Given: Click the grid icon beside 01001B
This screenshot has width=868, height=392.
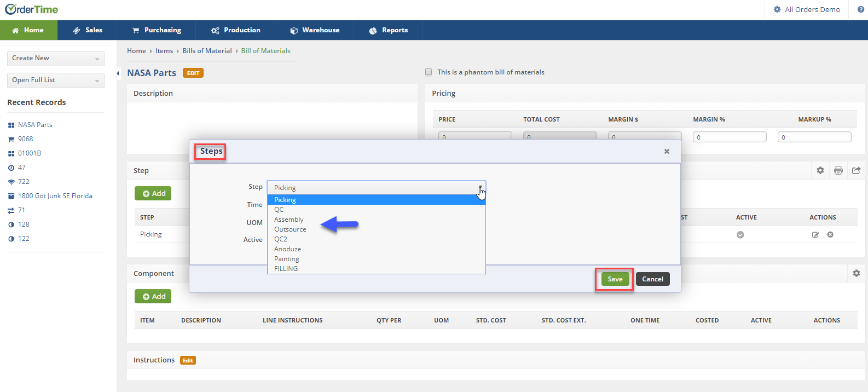Looking at the screenshot, I should [11, 153].
